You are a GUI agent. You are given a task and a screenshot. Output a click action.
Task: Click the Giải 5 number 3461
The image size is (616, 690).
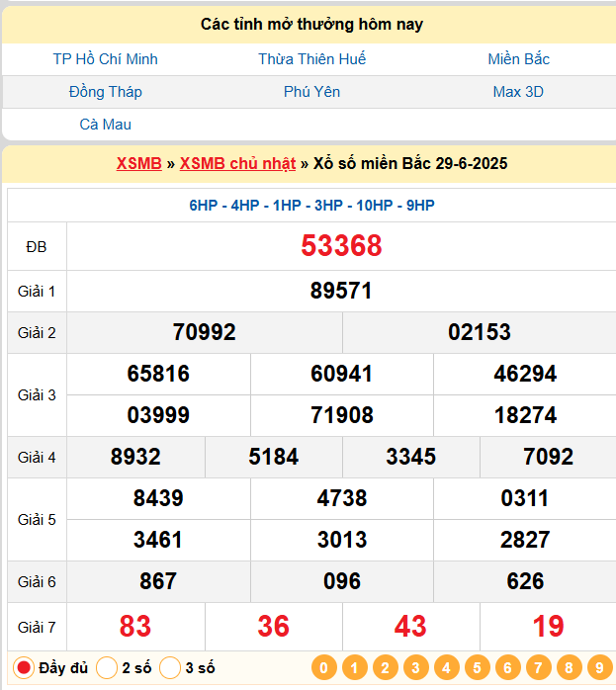tap(158, 540)
